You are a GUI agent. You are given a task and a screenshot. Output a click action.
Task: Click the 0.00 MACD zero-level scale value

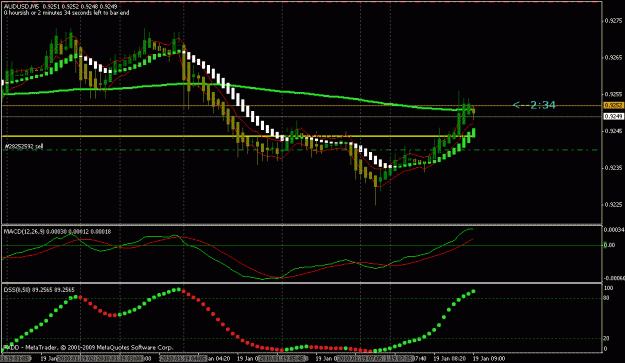609,245
